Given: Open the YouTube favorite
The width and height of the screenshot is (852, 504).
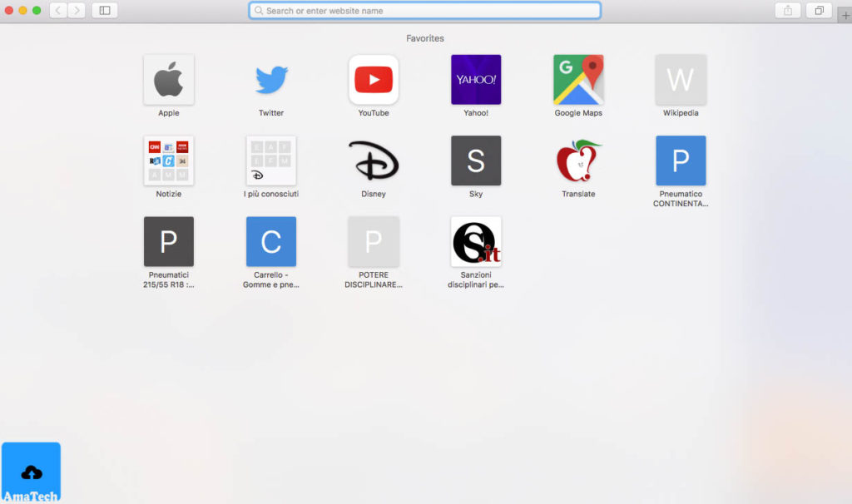Looking at the screenshot, I should [x=374, y=79].
